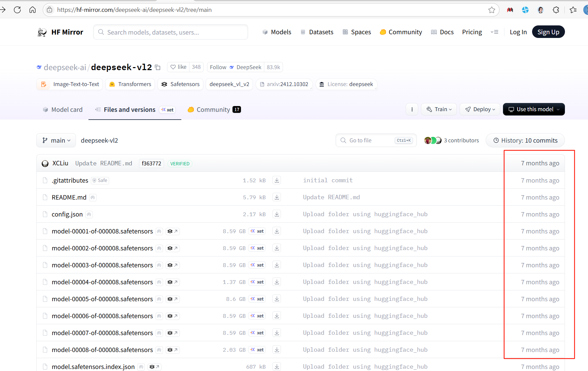The width and height of the screenshot is (588, 371).
Task: Click the scan status icon beside README.md
Action: pyautogui.click(x=93, y=198)
